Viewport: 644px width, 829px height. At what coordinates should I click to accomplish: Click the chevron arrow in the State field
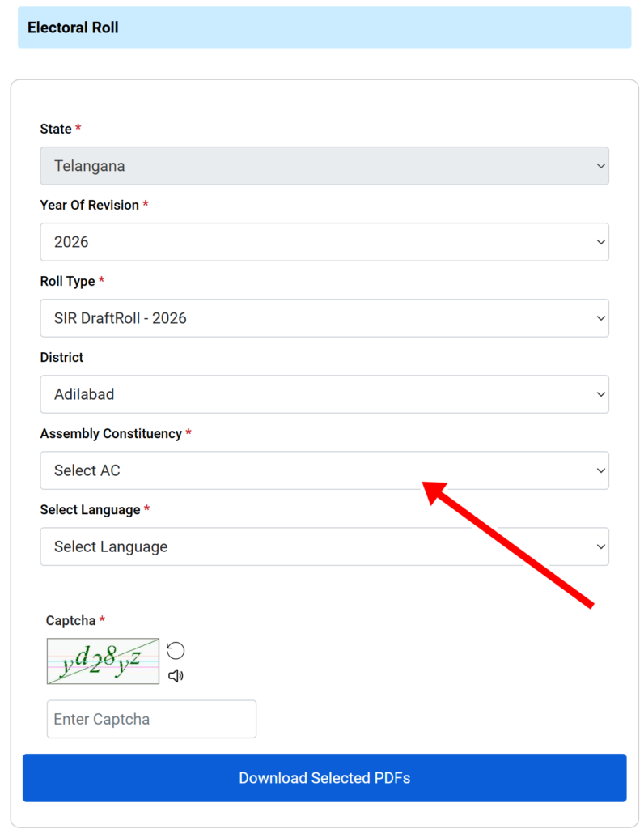click(x=600, y=166)
